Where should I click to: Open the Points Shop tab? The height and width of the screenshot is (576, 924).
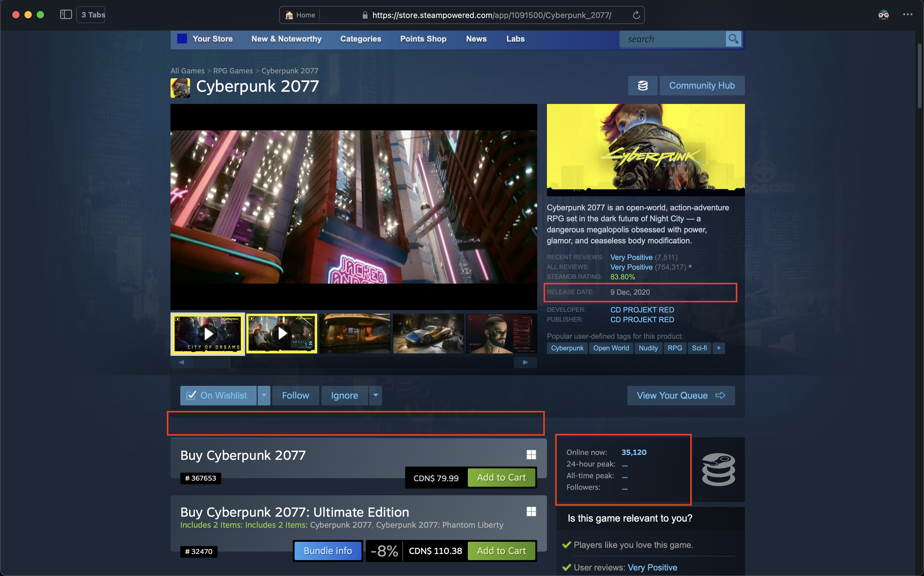pyautogui.click(x=423, y=39)
